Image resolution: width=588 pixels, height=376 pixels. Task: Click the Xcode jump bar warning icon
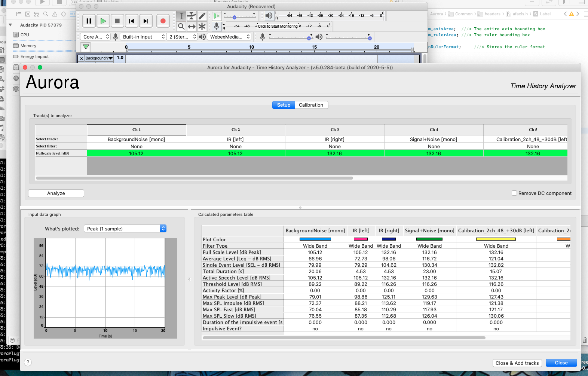571,14
